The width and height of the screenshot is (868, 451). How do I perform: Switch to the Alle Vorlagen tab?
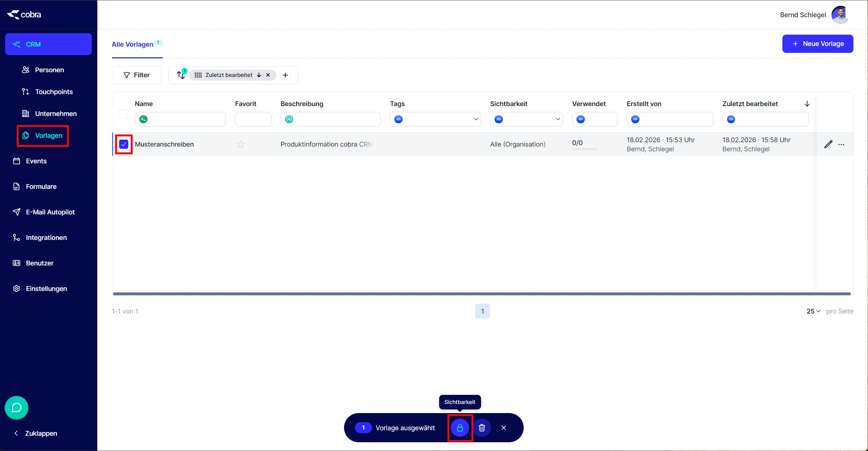pos(133,44)
